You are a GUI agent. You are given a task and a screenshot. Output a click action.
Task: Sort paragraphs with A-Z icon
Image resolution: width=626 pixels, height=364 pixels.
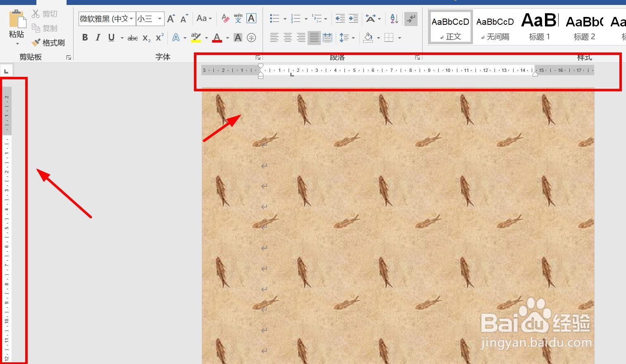[x=394, y=19]
